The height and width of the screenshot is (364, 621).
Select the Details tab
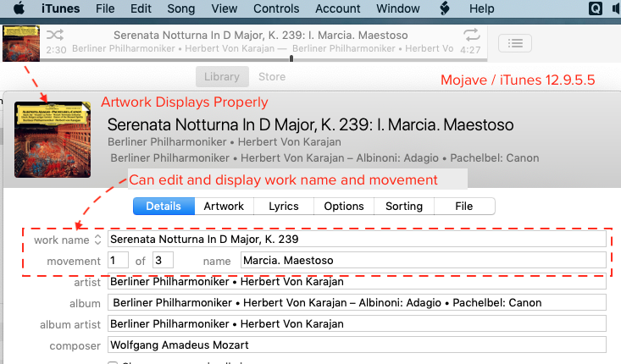(164, 207)
